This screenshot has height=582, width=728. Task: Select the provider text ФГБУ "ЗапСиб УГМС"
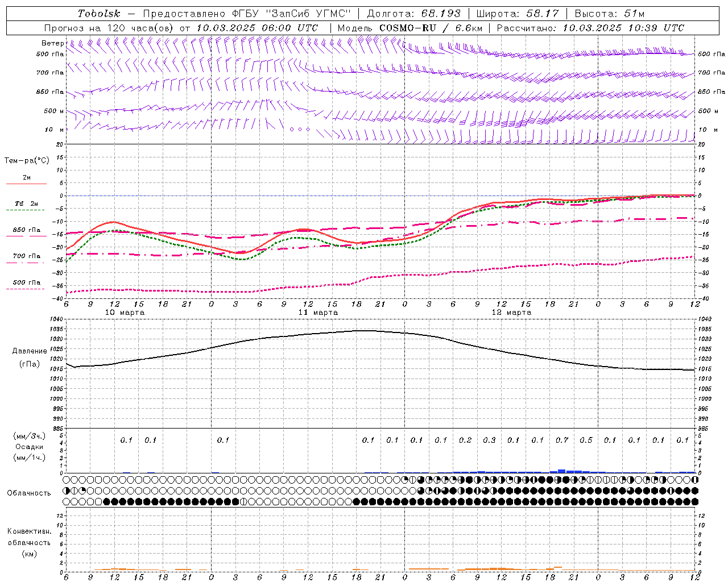292,14
